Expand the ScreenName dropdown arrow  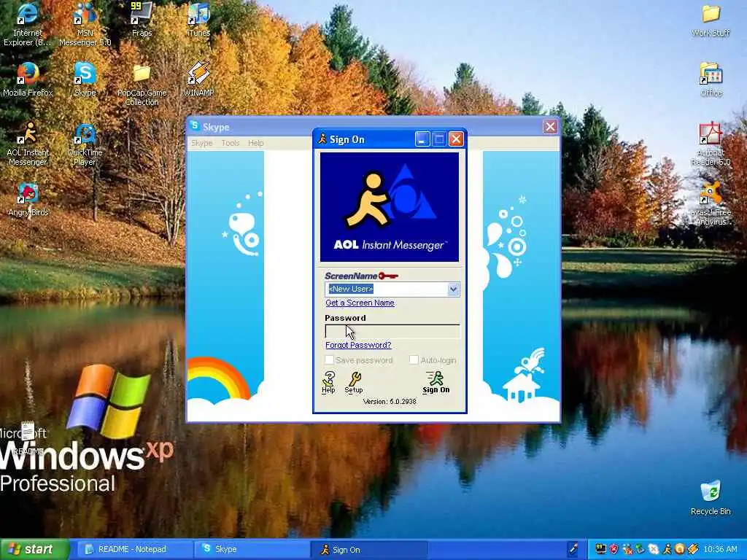tap(453, 289)
